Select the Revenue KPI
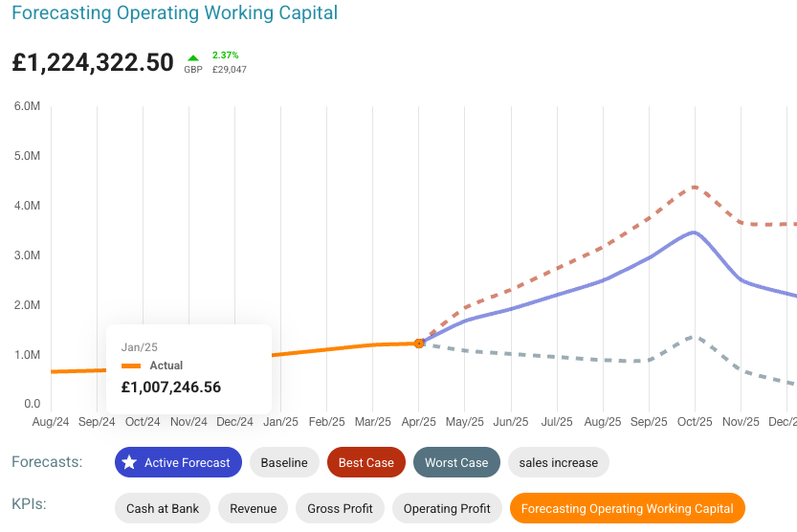Image resolution: width=797 pixels, height=532 pixels. click(x=254, y=508)
